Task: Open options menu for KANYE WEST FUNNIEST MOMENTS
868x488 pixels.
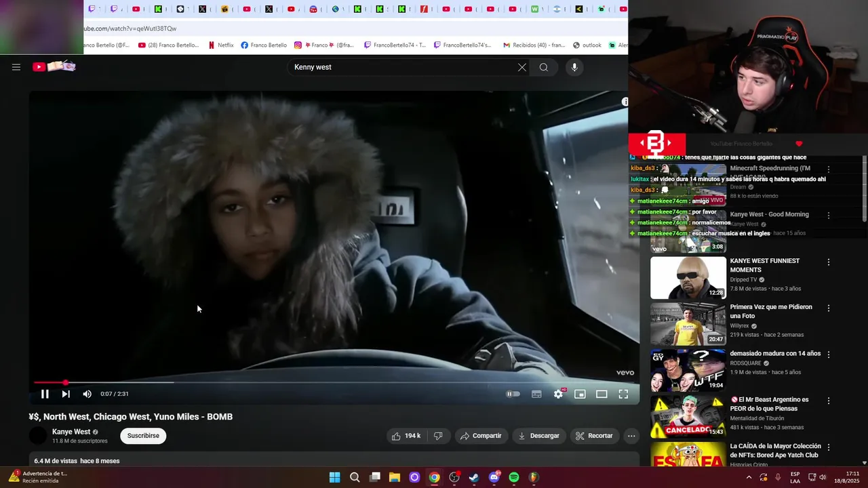Action: coord(828,262)
